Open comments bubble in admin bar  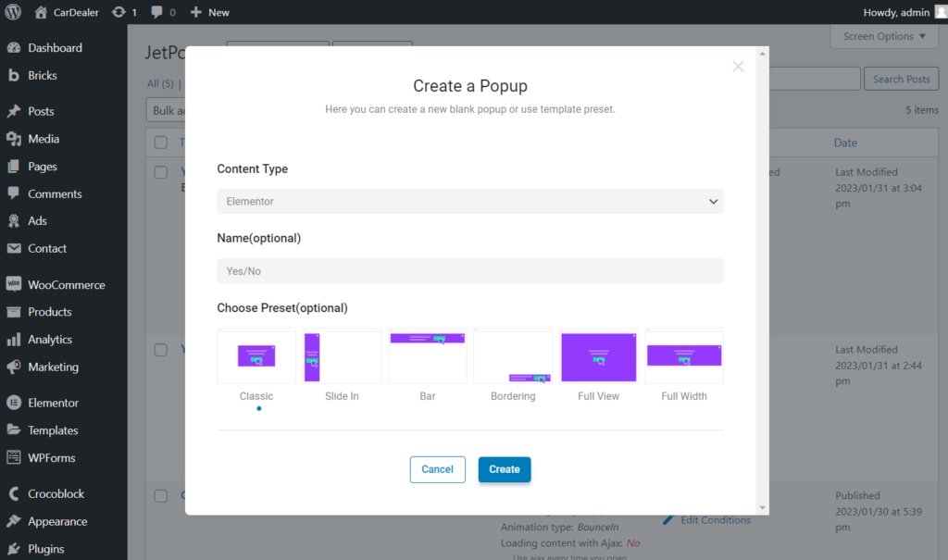[x=156, y=12]
